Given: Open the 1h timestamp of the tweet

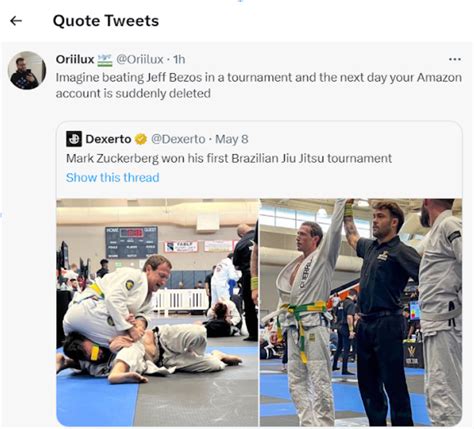Looking at the screenshot, I should 179,59.
